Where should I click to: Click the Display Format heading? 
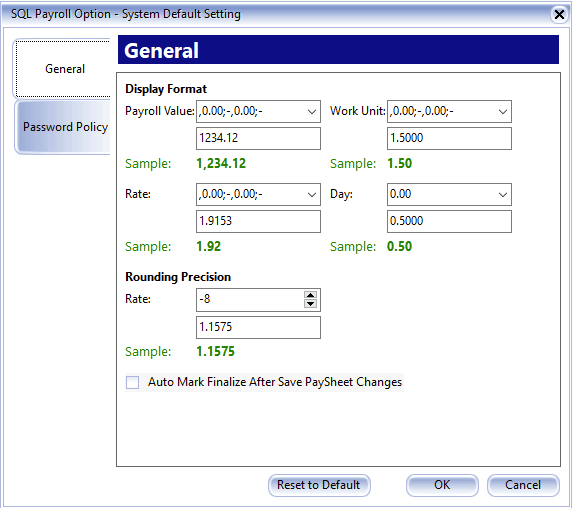tap(166, 89)
